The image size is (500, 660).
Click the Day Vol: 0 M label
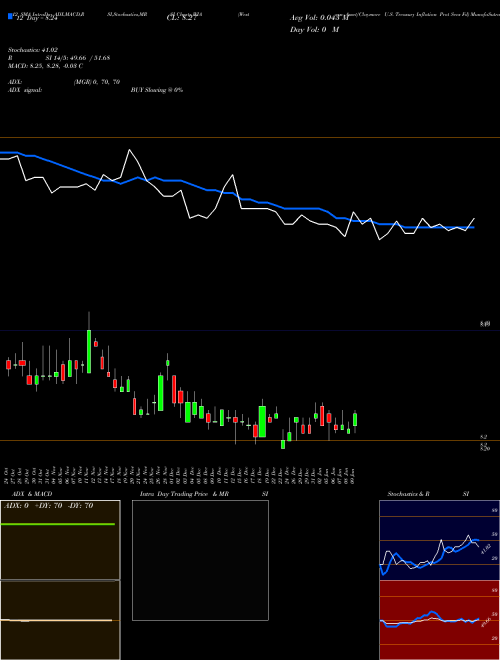click(x=314, y=29)
